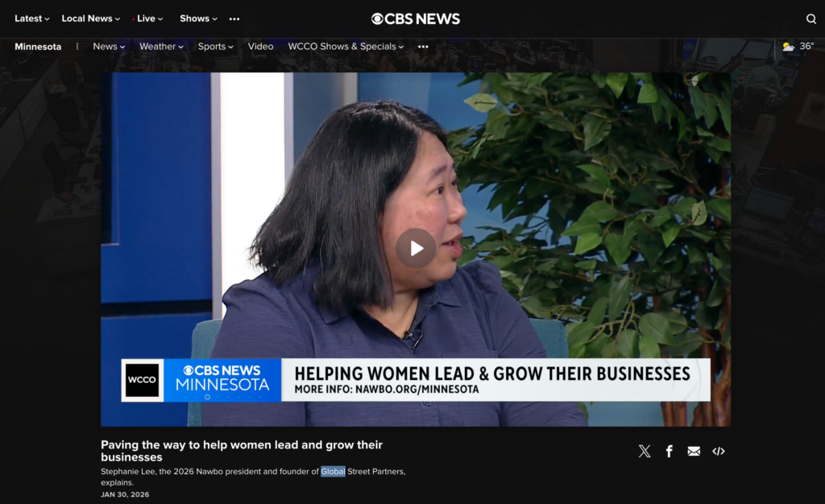Open the News dropdown
The image size is (825, 504).
tap(108, 47)
